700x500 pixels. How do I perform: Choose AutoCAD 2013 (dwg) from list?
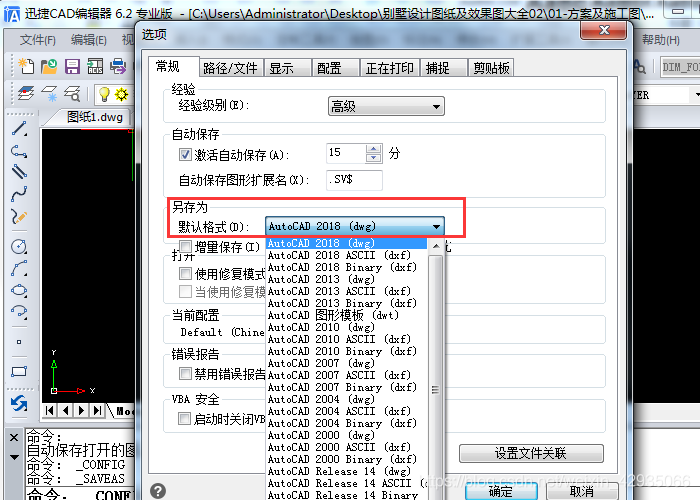[x=346, y=279]
